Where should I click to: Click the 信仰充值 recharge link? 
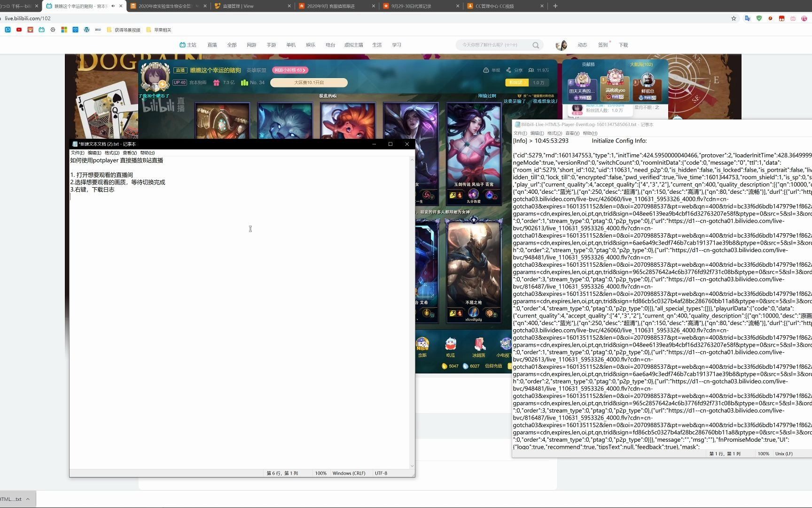point(493,366)
